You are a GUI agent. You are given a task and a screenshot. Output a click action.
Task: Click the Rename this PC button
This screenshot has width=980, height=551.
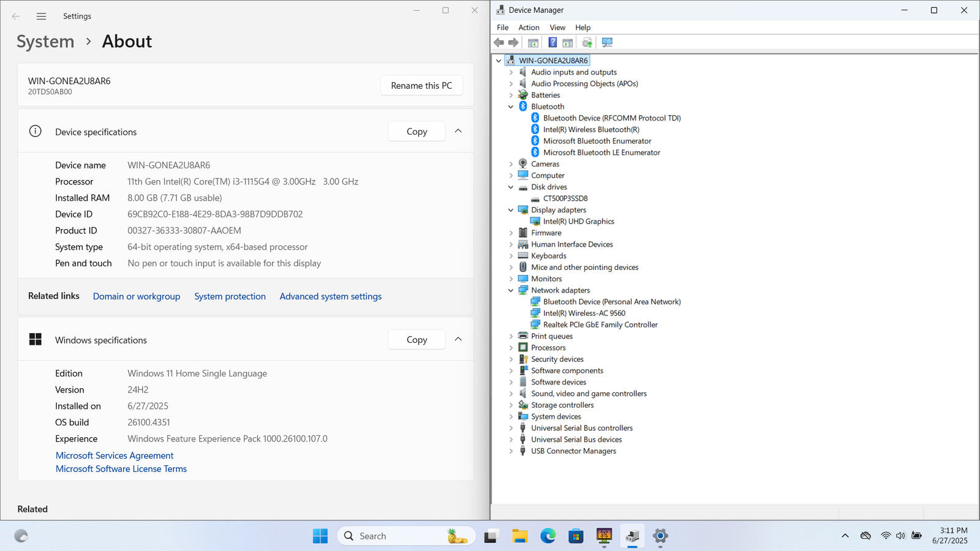[421, 86]
